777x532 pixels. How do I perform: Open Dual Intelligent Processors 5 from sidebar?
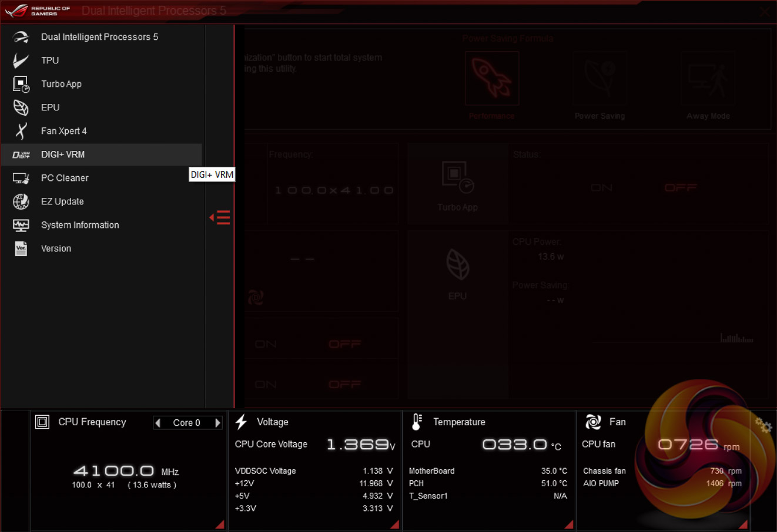click(x=101, y=37)
